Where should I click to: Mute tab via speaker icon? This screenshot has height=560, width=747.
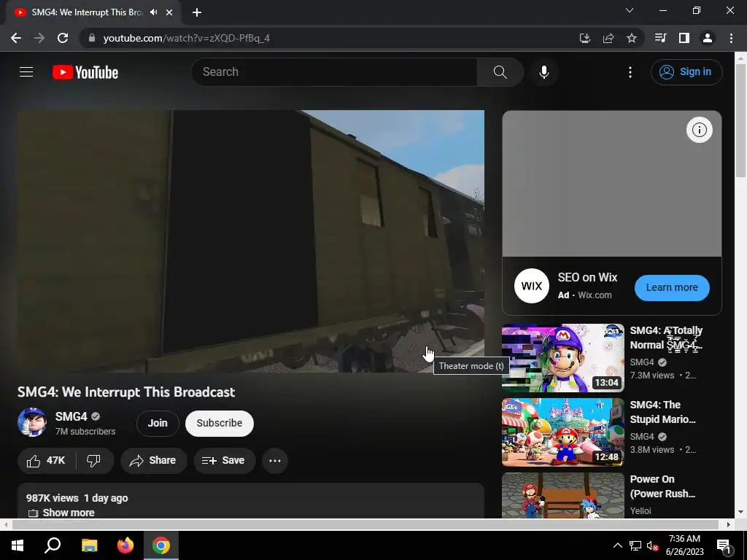click(x=153, y=12)
